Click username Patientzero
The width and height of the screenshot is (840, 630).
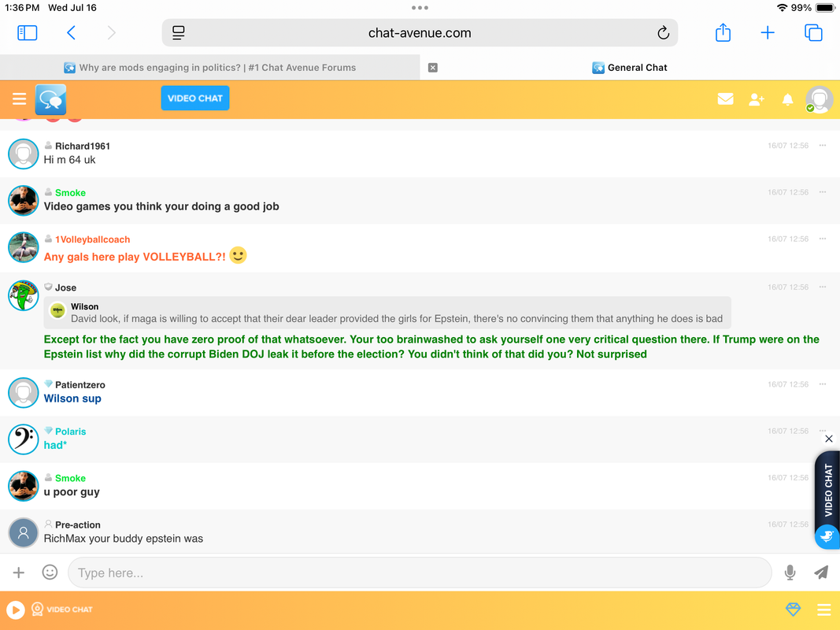(x=80, y=384)
